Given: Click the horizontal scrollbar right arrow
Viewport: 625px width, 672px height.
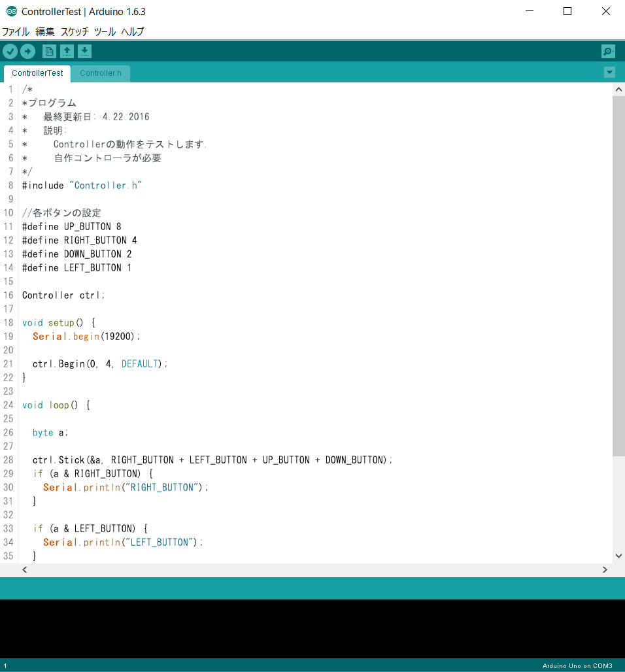Looking at the screenshot, I should [605, 569].
